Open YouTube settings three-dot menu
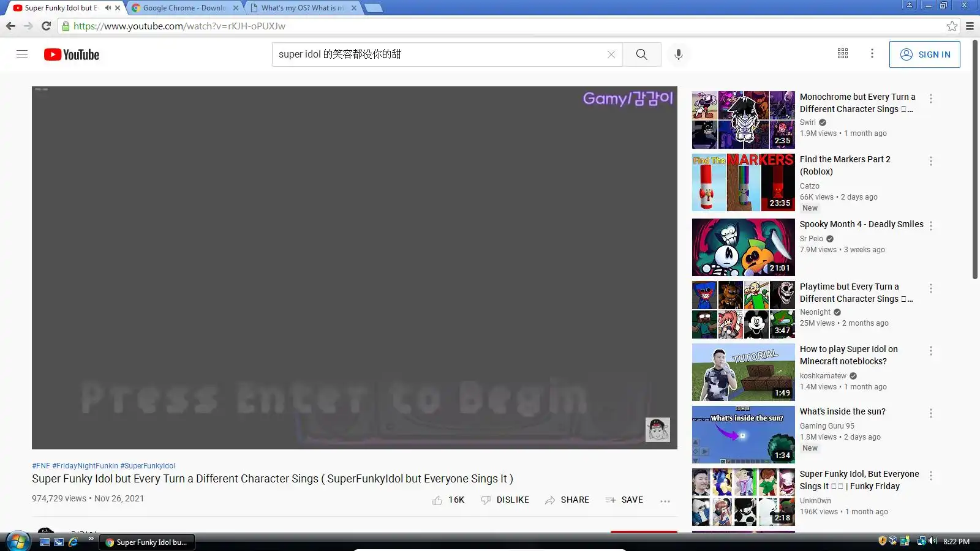 [872, 53]
